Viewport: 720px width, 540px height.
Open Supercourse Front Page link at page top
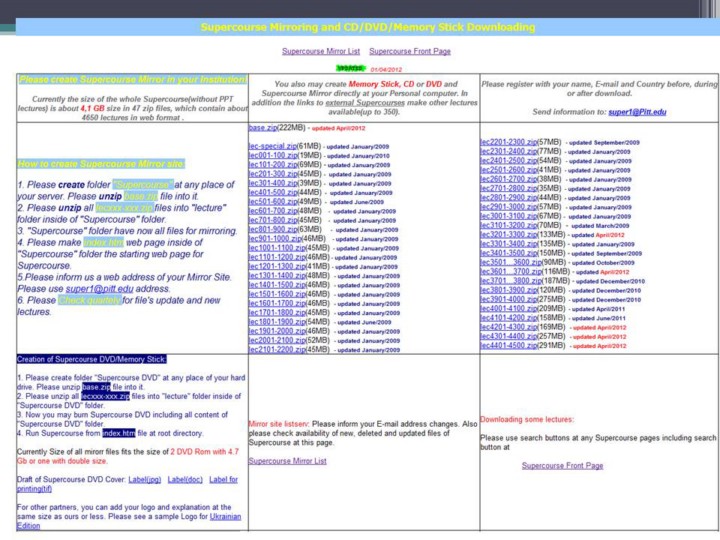[409, 50]
